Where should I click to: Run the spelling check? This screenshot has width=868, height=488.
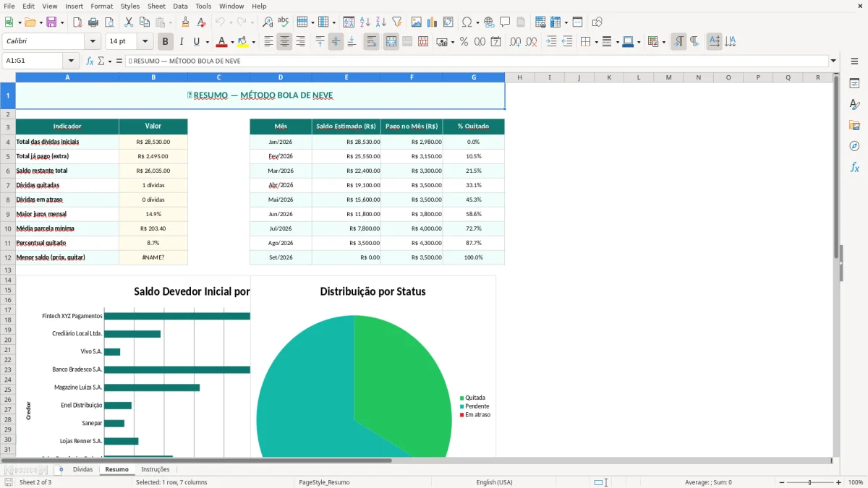click(283, 22)
